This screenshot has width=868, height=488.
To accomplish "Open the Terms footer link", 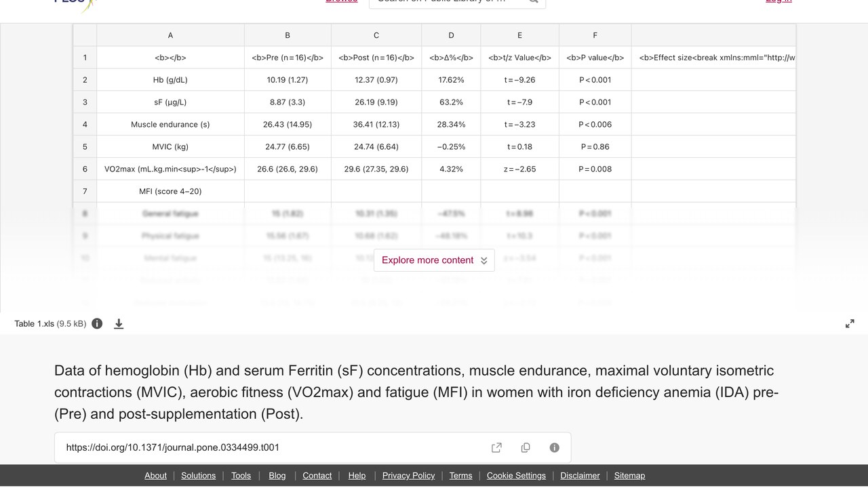I will point(461,476).
